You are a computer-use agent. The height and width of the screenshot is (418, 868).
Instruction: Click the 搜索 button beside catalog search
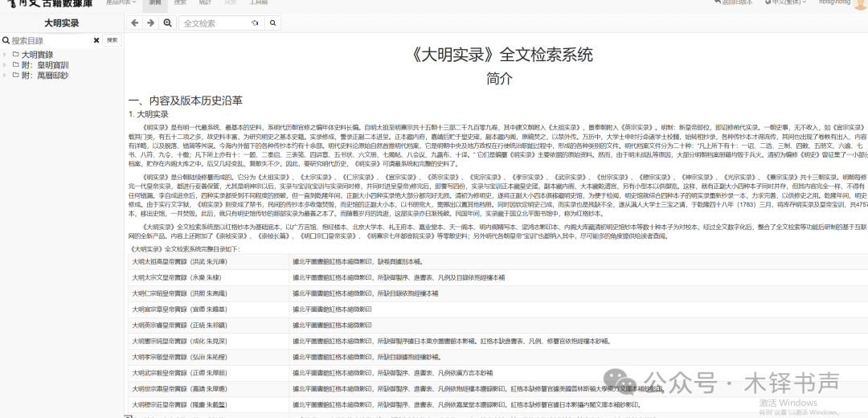[113, 40]
